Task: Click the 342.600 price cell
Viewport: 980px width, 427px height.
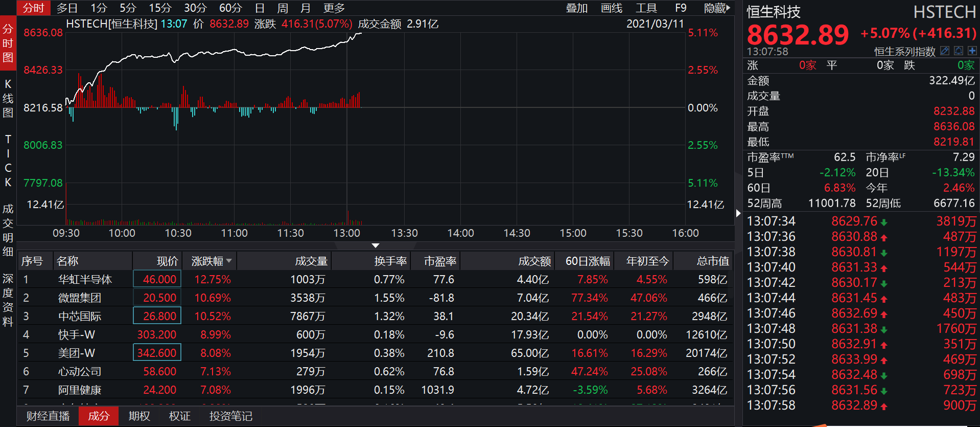Action: pos(157,353)
